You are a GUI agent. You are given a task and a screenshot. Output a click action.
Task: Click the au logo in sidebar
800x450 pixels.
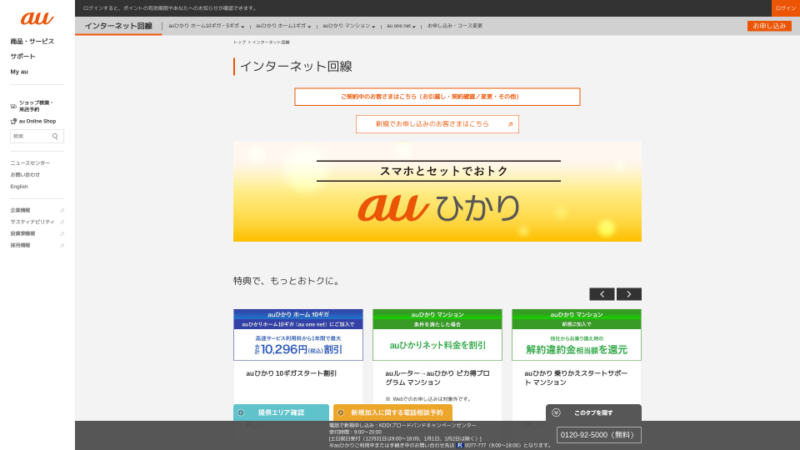point(37,18)
